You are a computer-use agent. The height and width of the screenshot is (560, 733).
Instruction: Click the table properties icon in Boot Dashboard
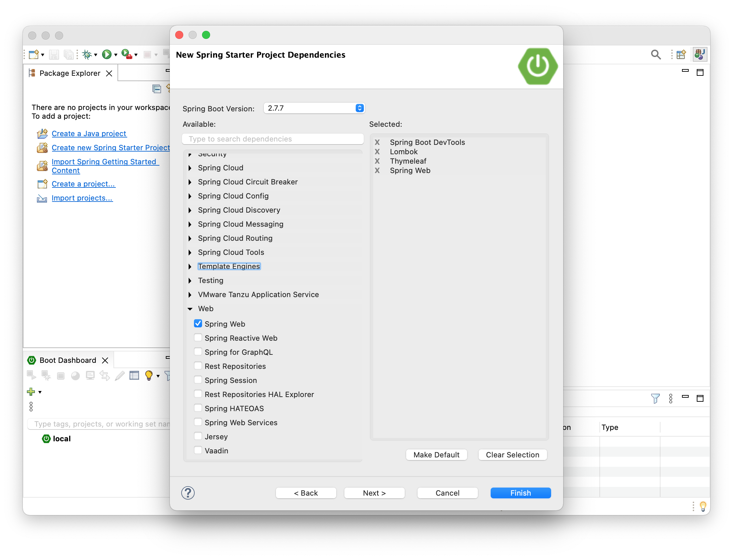click(134, 375)
